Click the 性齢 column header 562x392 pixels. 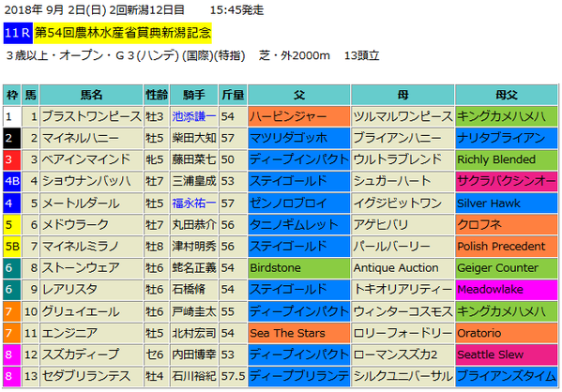pyautogui.click(x=157, y=95)
